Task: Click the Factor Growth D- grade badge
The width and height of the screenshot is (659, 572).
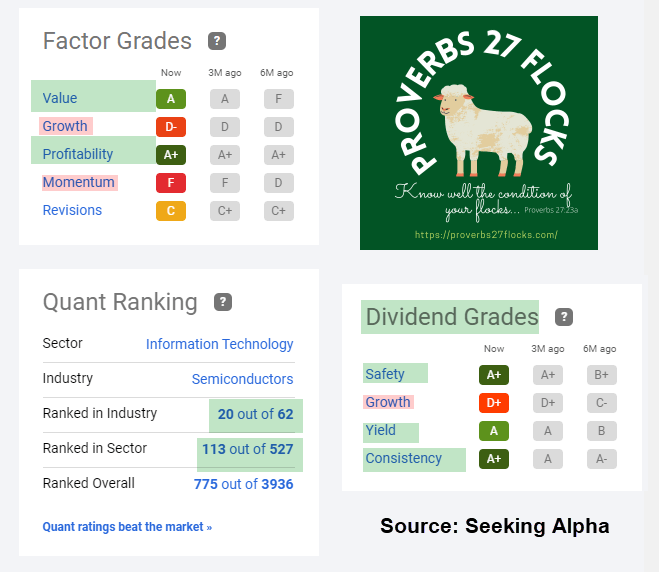Action: click(171, 126)
